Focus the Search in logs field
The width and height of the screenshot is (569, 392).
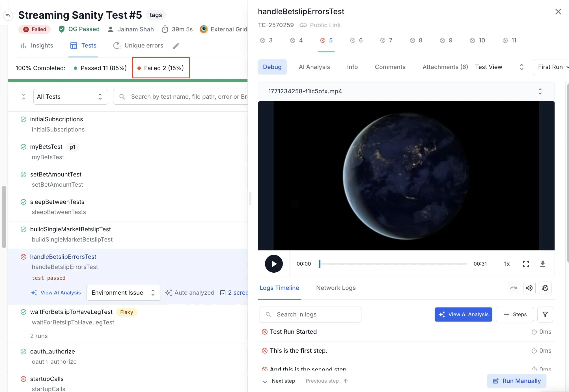[311, 315]
